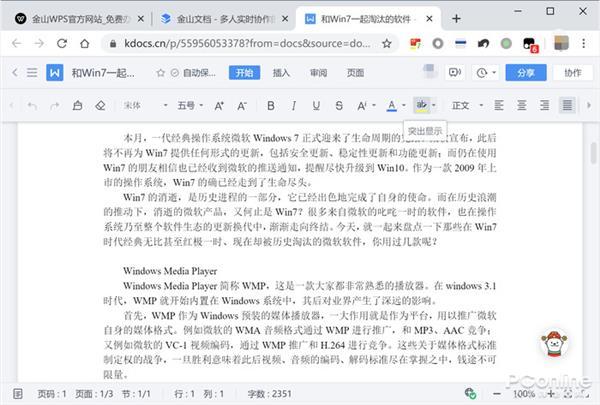The image size is (600, 405).
Task: Apply the font color A button
Action: 391,105
